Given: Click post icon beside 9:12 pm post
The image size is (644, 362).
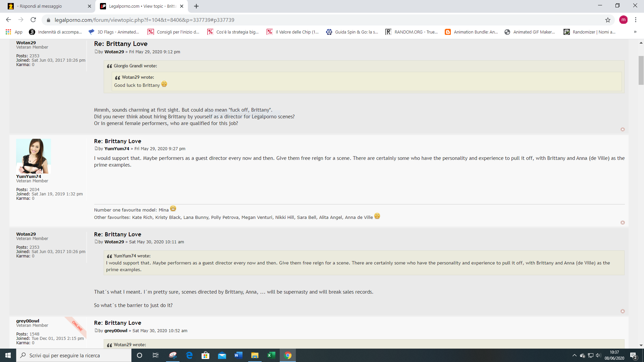Looking at the screenshot, I should pos(96,52).
